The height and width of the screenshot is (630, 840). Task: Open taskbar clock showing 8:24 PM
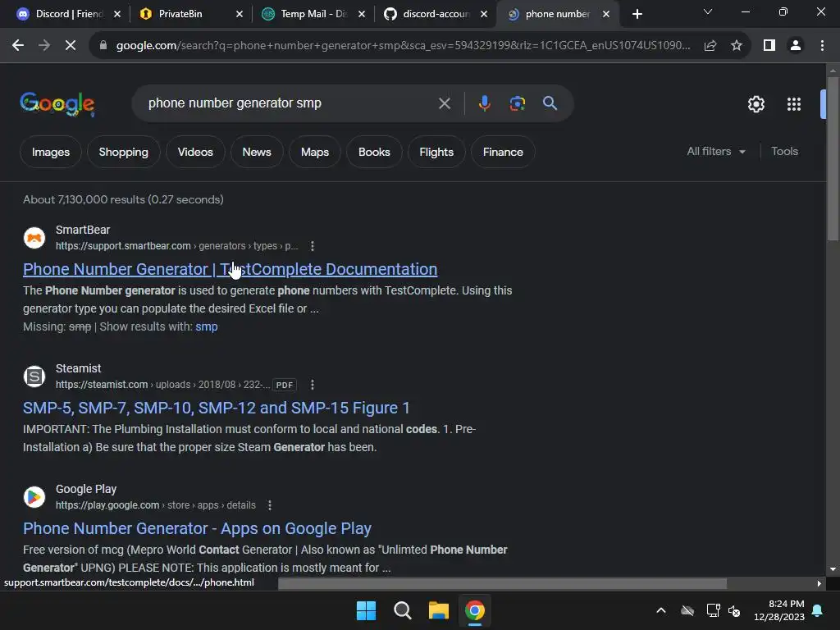(x=779, y=610)
